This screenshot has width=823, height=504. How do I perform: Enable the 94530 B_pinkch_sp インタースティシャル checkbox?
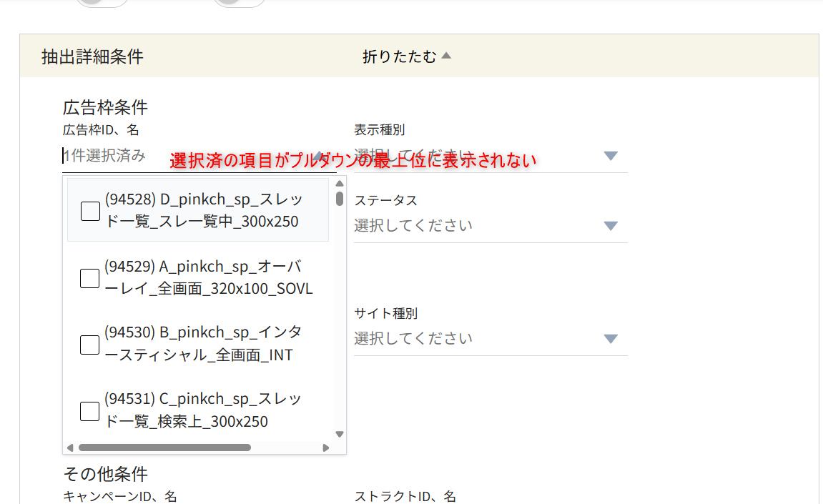tap(90, 345)
